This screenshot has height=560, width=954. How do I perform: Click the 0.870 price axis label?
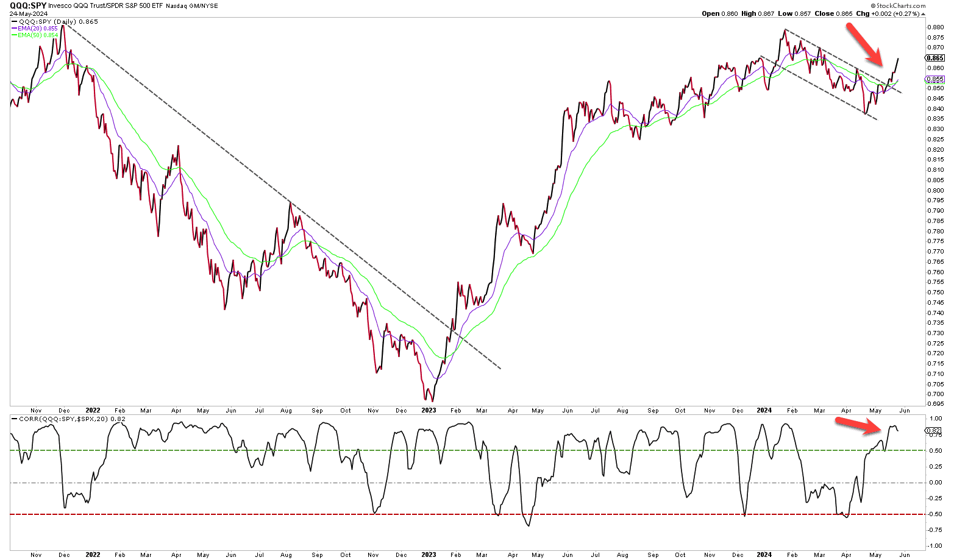pyautogui.click(x=936, y=48)
